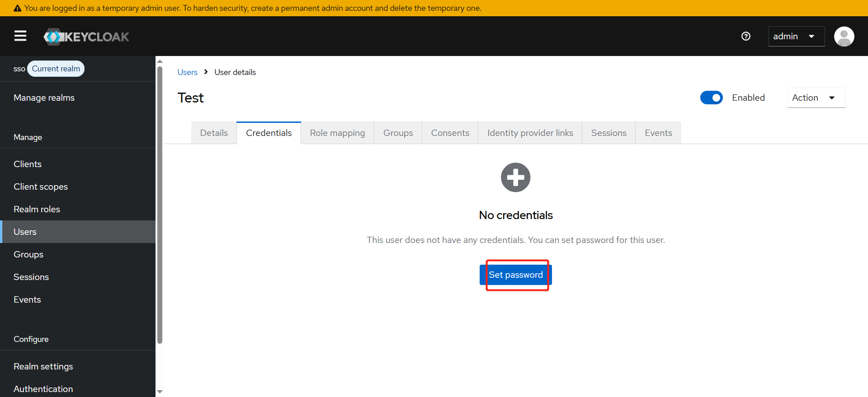Open the Consents tab
Screen dimensions: 868x397
[x=450, y=133]
